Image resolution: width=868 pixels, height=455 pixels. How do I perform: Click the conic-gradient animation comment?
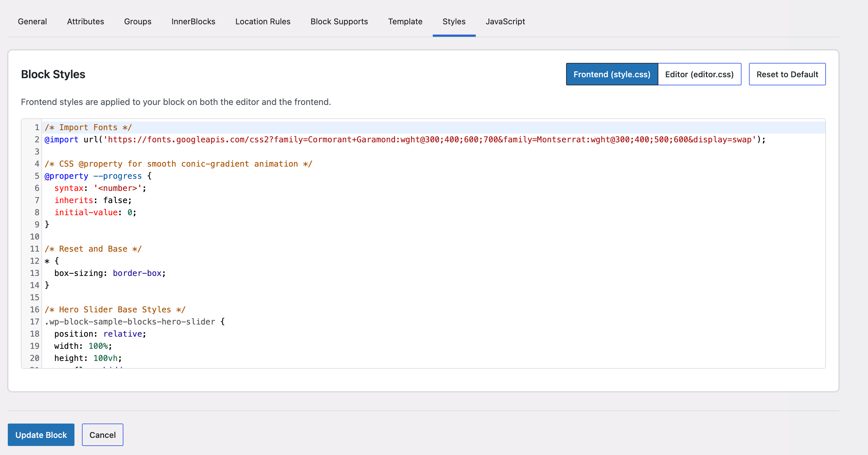click(179, 164)
